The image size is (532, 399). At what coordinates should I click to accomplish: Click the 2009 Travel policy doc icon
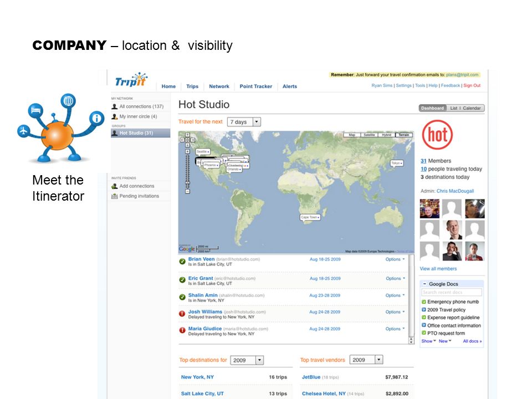pos(424,309)
